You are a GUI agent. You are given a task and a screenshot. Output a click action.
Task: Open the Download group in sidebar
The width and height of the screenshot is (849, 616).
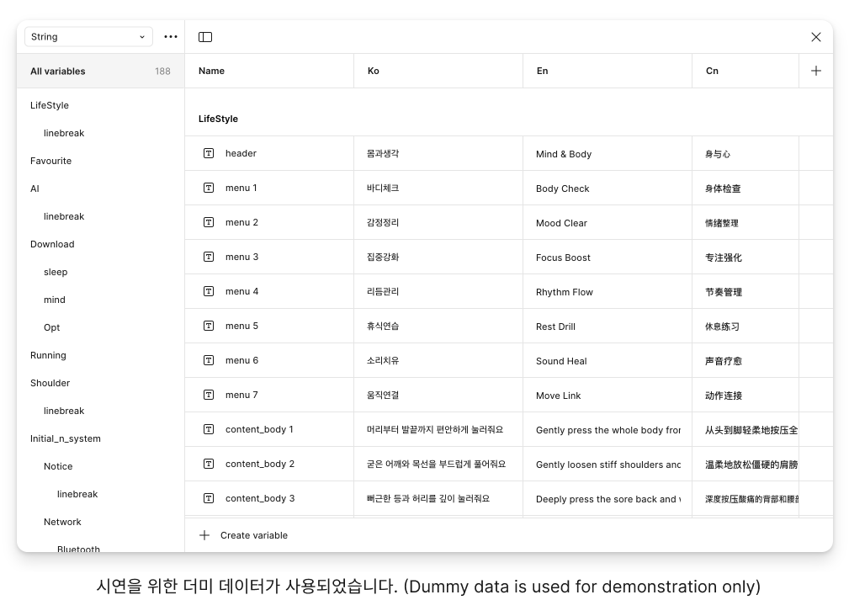[52, 244]
